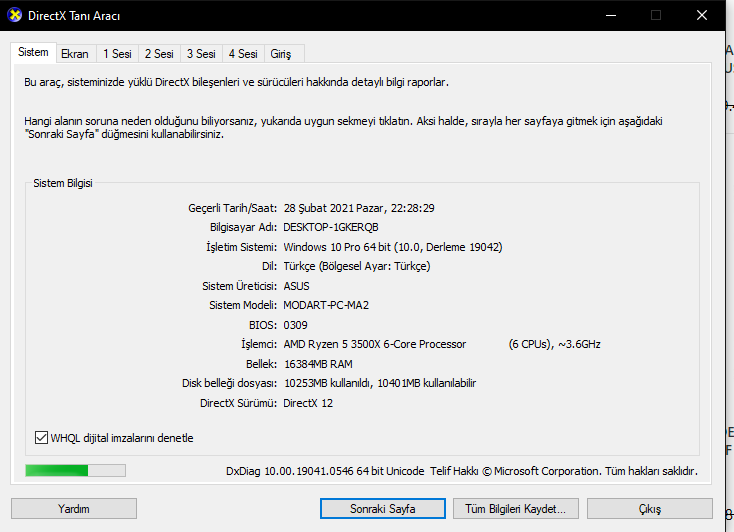The height and width of the screenshot is (532, 734).
Task: Click the Sistem Üreticisi label
Action: tap(240, 286)
